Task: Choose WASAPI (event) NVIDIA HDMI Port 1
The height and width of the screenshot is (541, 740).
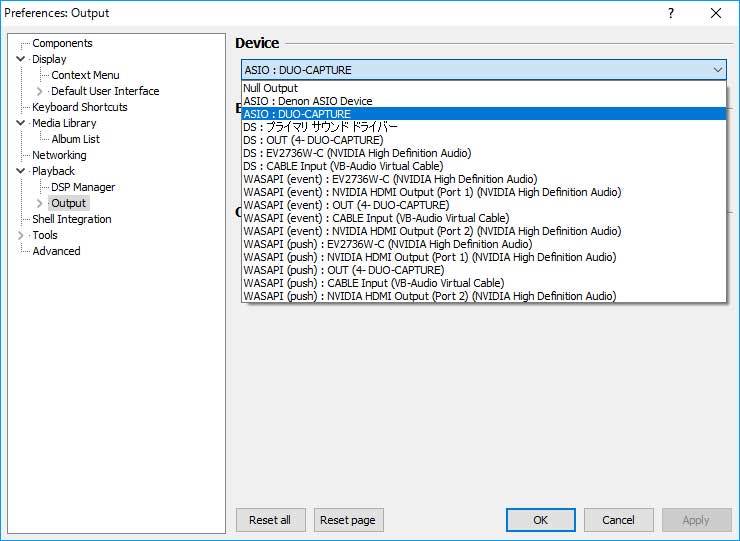Action: (484, 192)
